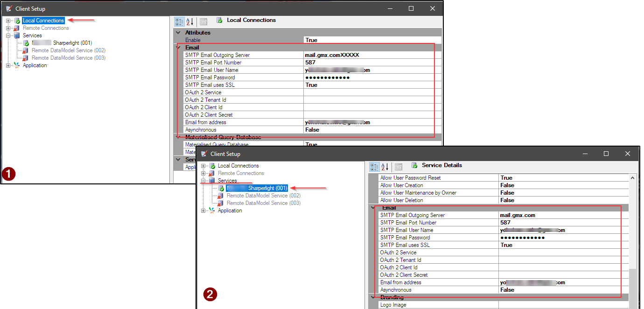
Task: Click Remote DataModel Service (002) icon, window 1
Action: (x=26, y=50)
